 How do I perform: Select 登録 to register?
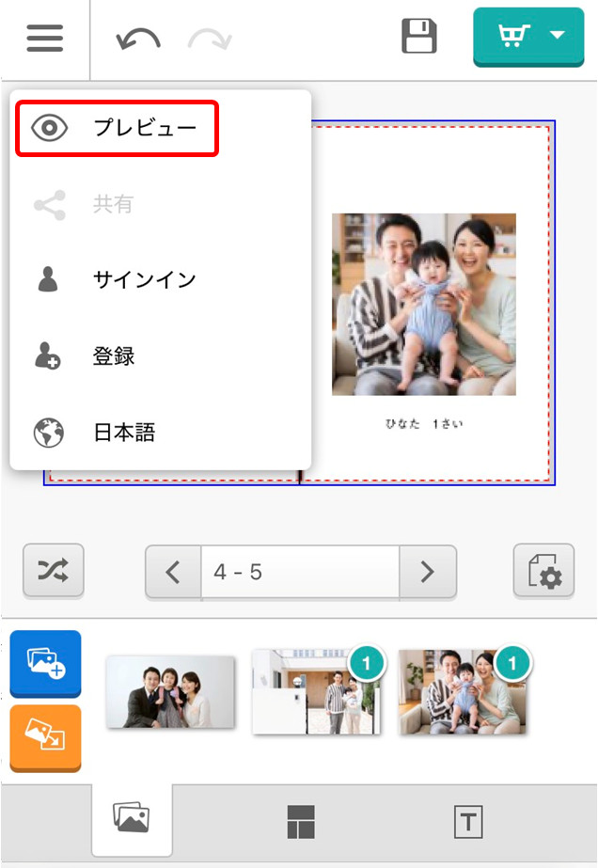114,356
